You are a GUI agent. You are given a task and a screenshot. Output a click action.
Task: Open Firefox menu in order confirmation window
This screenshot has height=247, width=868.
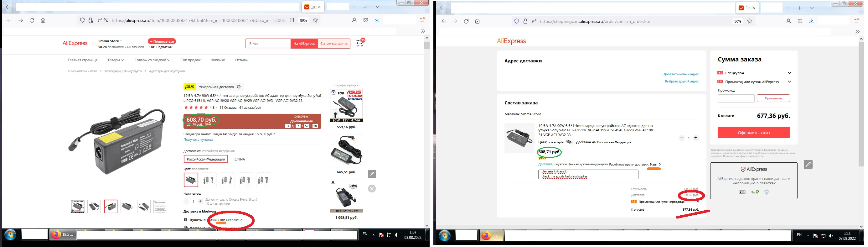point(856,21)
